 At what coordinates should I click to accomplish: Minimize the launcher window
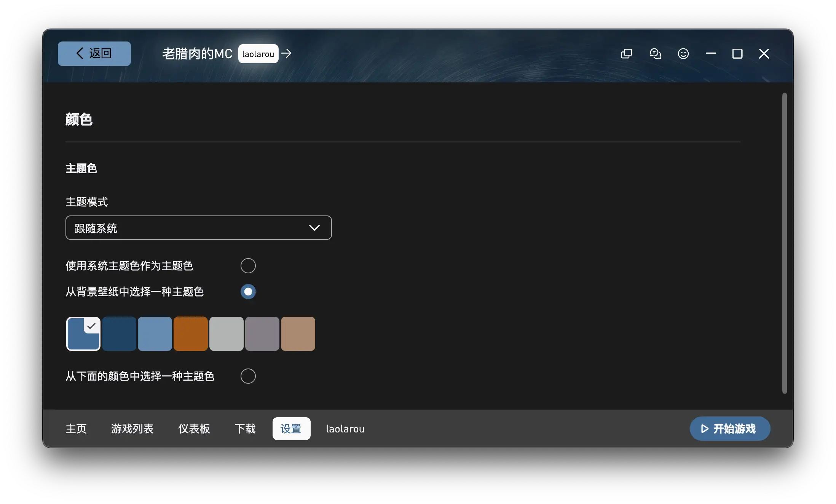coord(711,54)
